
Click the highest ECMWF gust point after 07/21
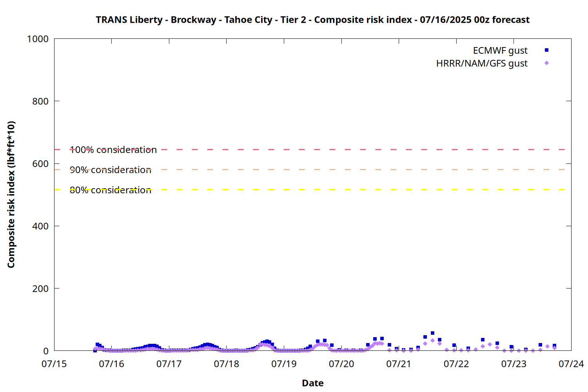point(432,333)
